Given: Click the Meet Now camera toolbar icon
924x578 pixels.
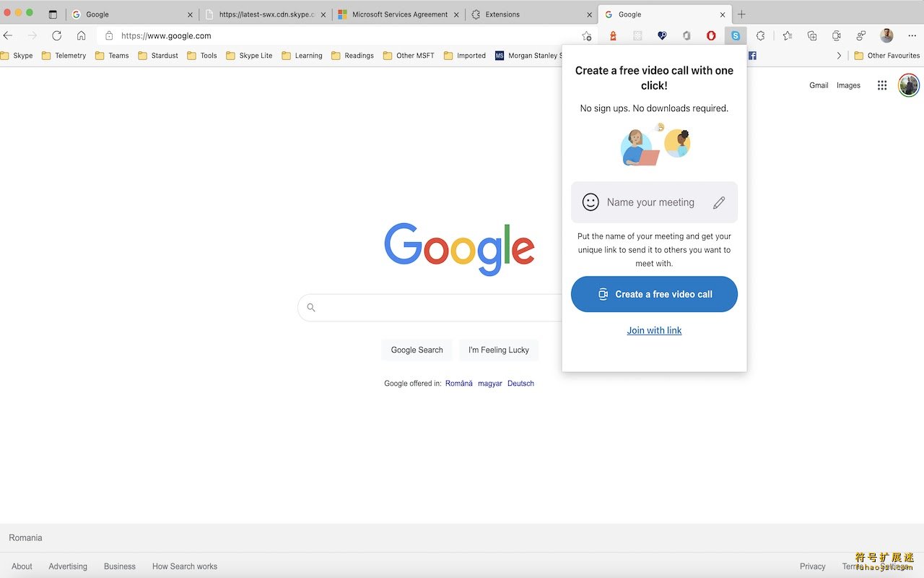Looking at the screenshot, I should point(837,35).
